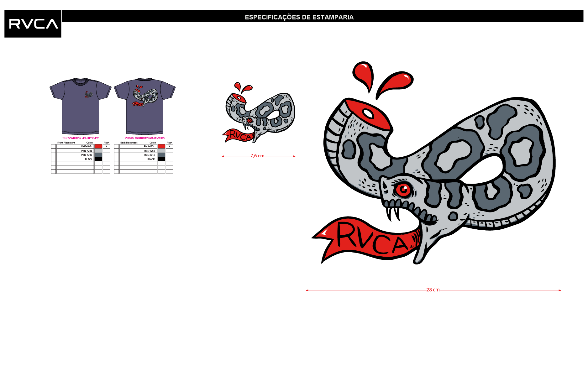This screenshot has height=392, width=588.
Task: Click left box of Front PMS-485c row
Action: pos(53,146)
